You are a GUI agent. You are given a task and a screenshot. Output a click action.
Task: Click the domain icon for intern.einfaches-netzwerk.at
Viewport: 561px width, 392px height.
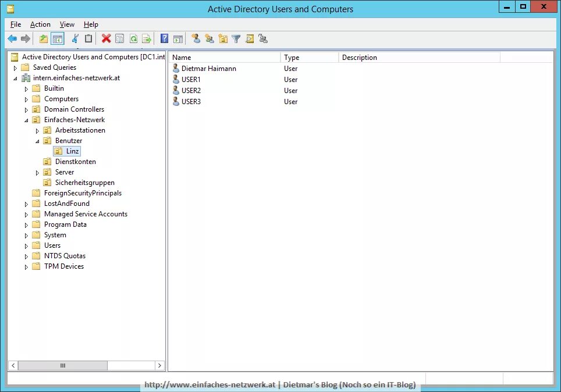(x=26, y=77)
